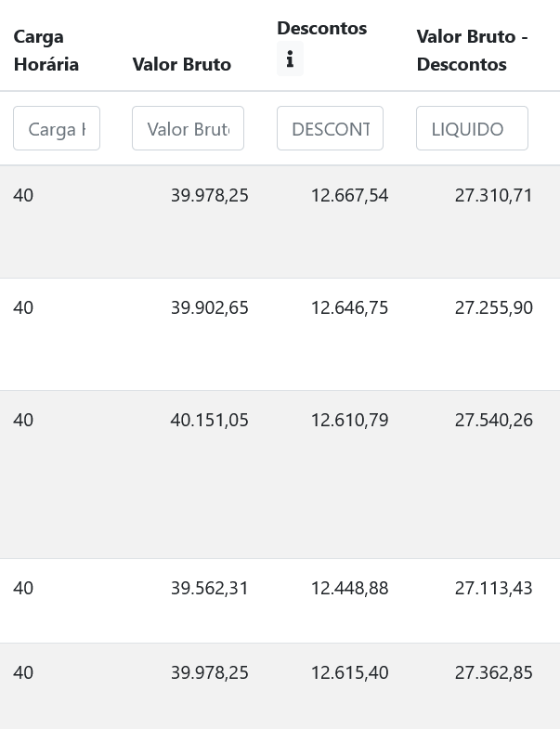Select the discount value 12.667,54

click(x=349, y=196)
